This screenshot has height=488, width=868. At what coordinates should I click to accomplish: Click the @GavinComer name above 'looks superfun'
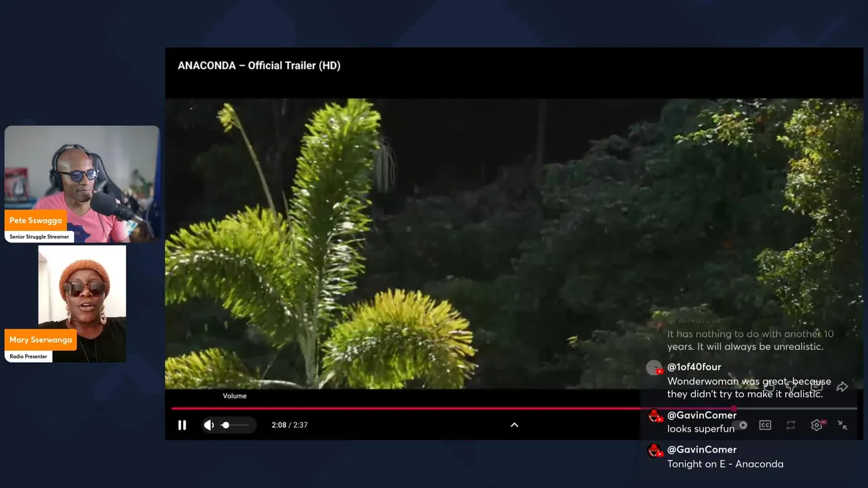tap(702, 415)
